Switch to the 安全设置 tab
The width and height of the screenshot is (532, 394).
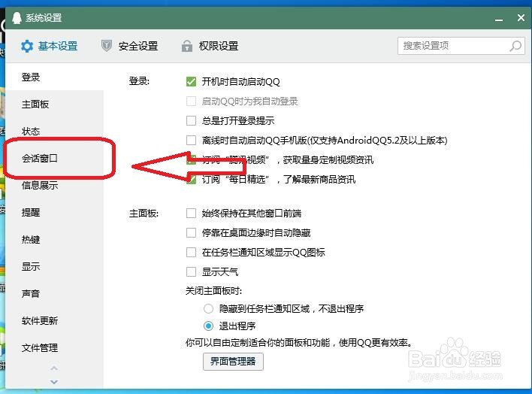pyautogui.click(x=130, y=46)
